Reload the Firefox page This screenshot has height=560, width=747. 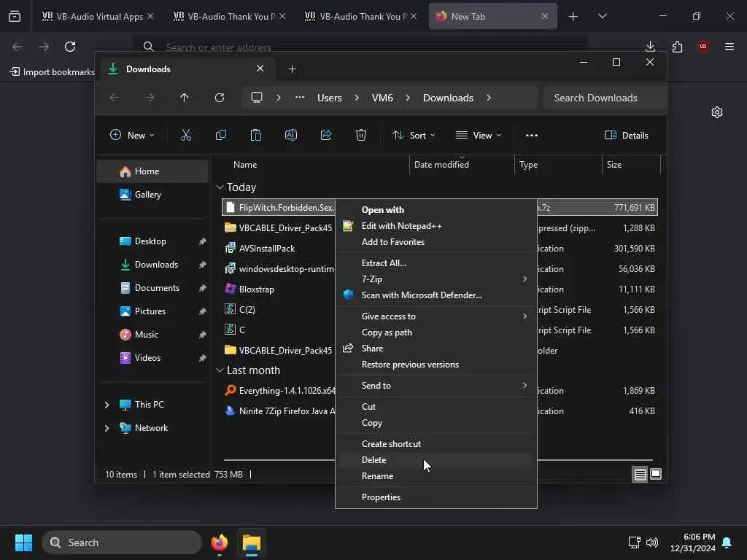coord(70,47)
